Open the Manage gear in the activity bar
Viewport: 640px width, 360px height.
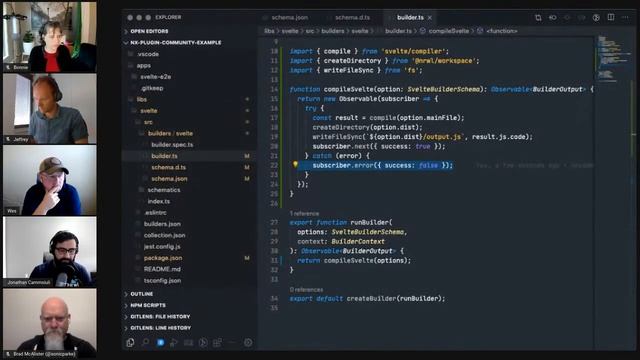tap(248, 342)
